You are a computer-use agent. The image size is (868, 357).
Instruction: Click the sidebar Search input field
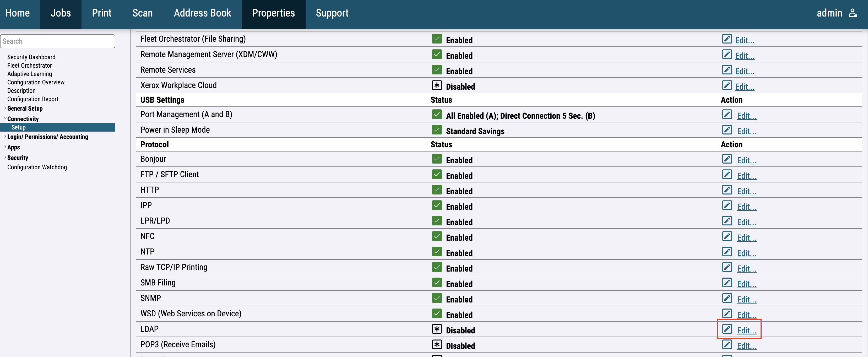pyautogui.click(x=58, y=41)
